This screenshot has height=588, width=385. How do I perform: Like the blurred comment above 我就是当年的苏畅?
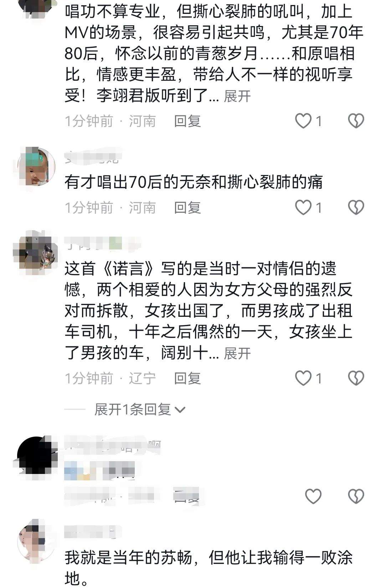coord(313,496)
